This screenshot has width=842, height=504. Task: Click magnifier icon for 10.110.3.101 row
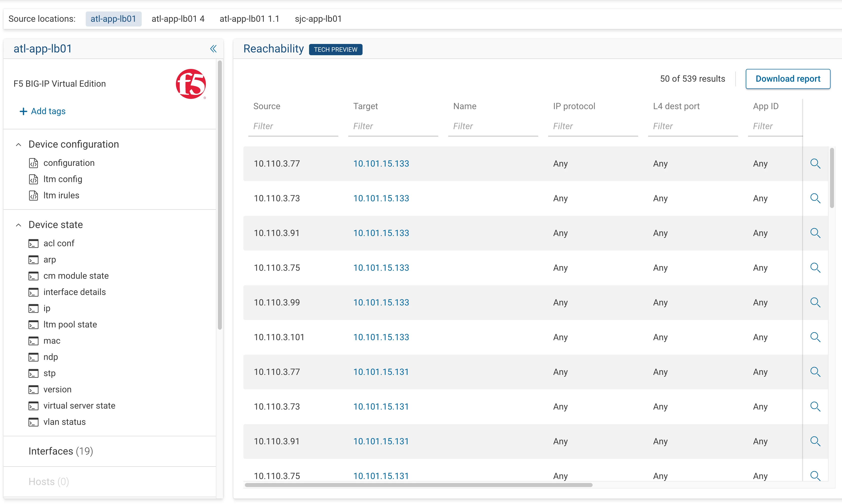click(815, 337)
